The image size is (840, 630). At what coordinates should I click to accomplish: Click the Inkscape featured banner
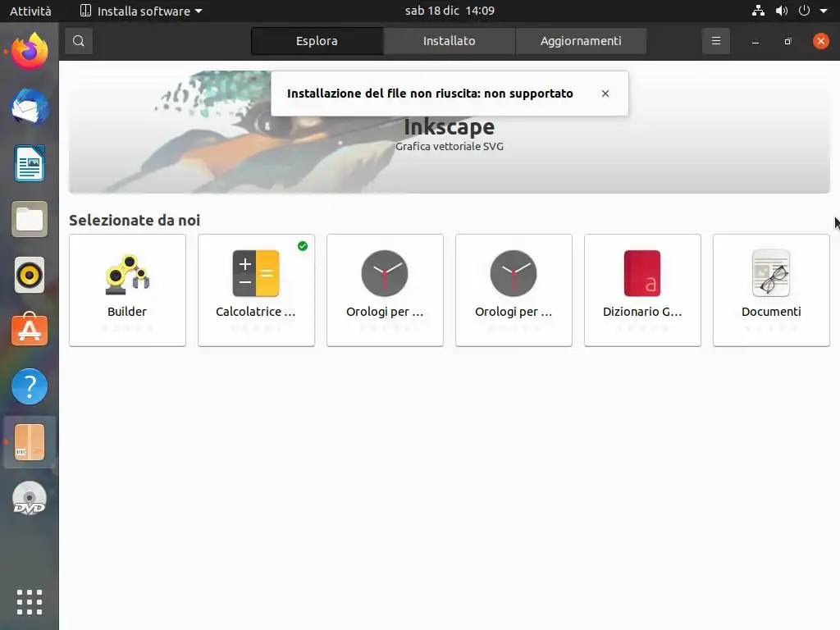click(x=450, y=132)
